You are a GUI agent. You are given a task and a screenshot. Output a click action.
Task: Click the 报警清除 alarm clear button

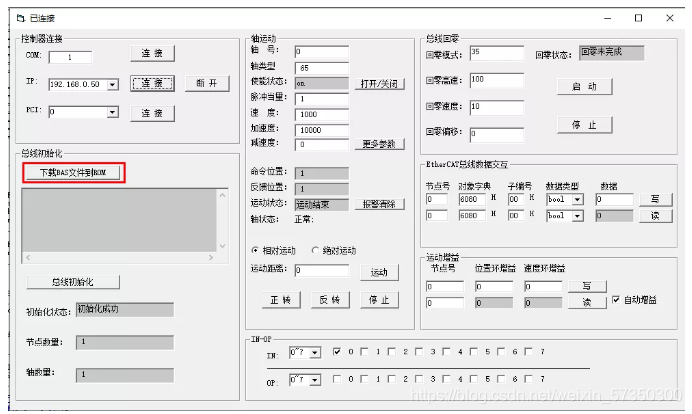pyautogui.click(x=380, y=204)
